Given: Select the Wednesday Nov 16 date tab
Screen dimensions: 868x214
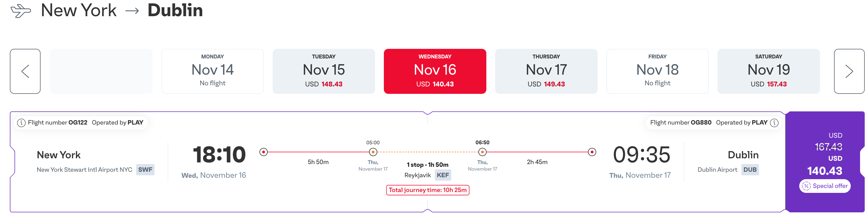Looking at the screenshot, I should [435, 71].
